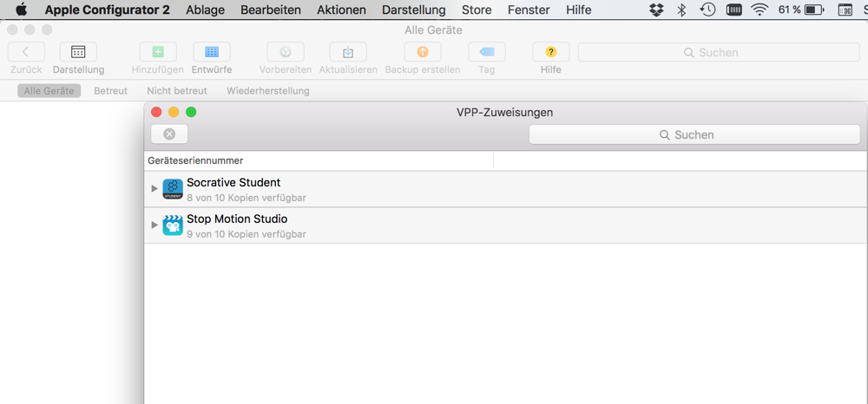Click the Backup erstellen toolbar icon
868x404 pixels.
423,52
